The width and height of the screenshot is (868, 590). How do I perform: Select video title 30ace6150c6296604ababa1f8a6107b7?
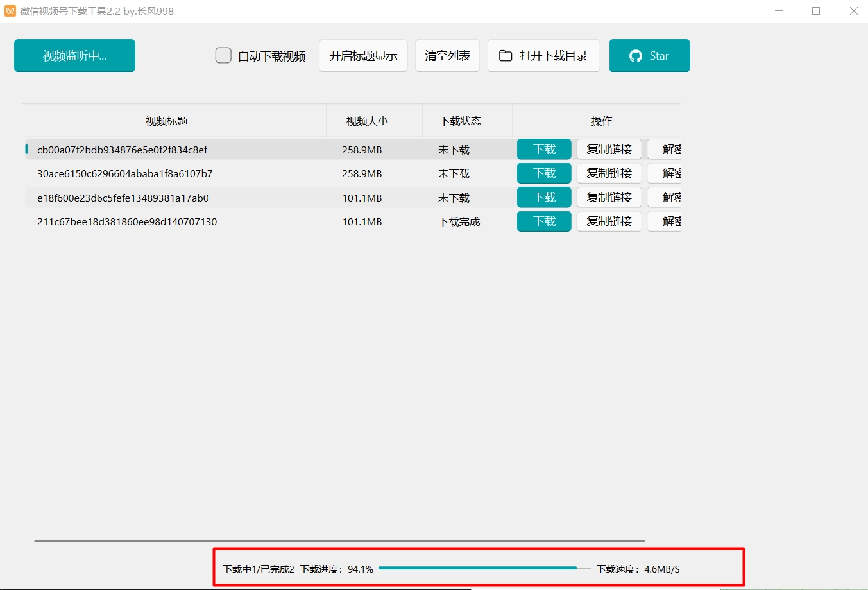coord(125,174)
